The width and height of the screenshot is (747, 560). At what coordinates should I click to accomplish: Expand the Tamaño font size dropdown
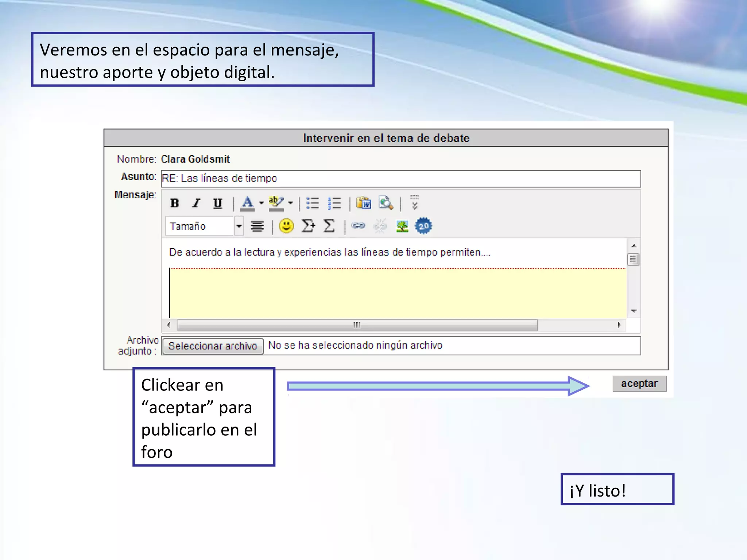239,226
